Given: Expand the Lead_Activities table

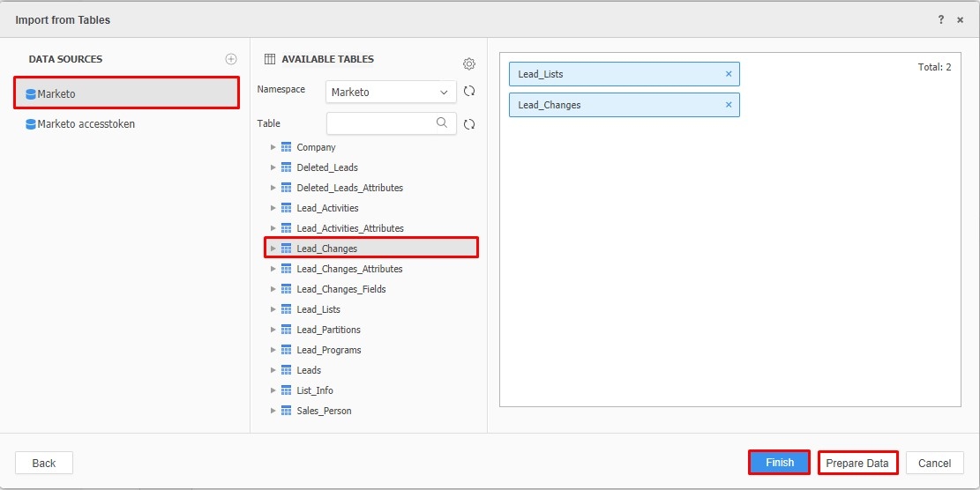Looking at the screenshot, I should point(273,208).
